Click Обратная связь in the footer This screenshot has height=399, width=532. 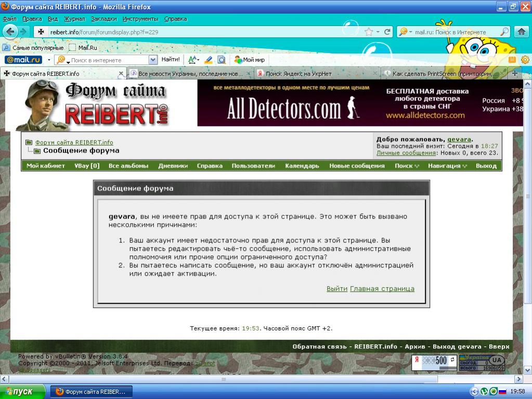pos(320,346)
